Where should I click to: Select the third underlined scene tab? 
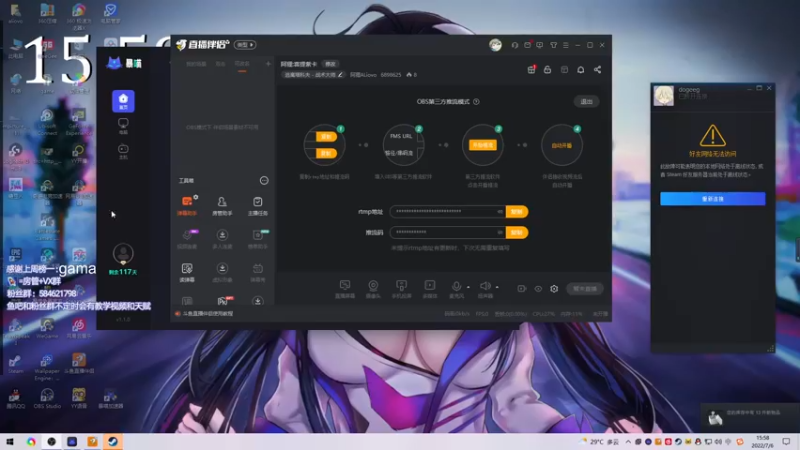pos(242,65)
